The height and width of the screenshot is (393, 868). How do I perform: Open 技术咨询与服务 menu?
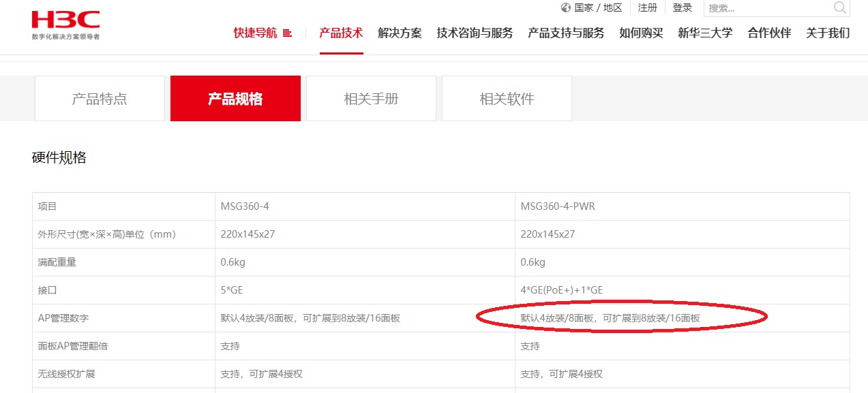click(475, 33)
